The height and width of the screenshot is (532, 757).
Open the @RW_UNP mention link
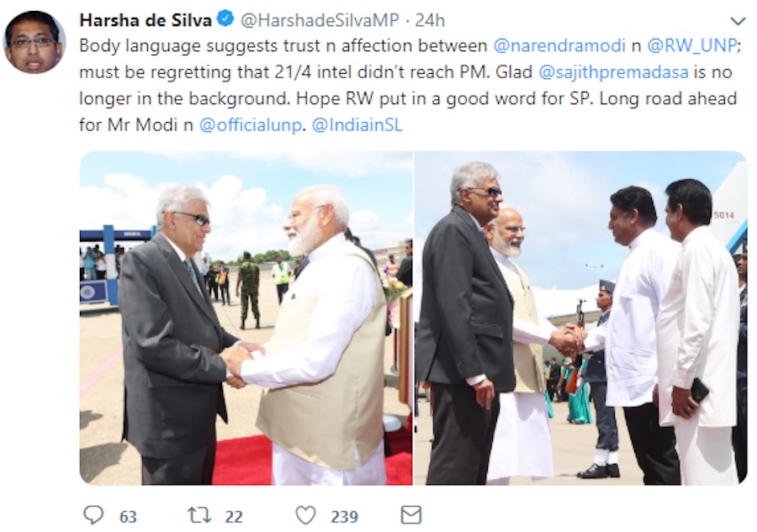(692, 45)
